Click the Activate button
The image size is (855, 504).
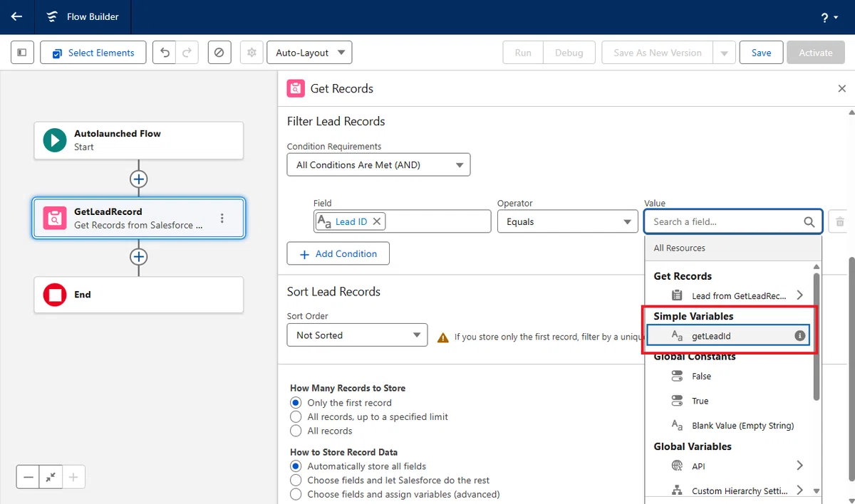pos(816,53)
